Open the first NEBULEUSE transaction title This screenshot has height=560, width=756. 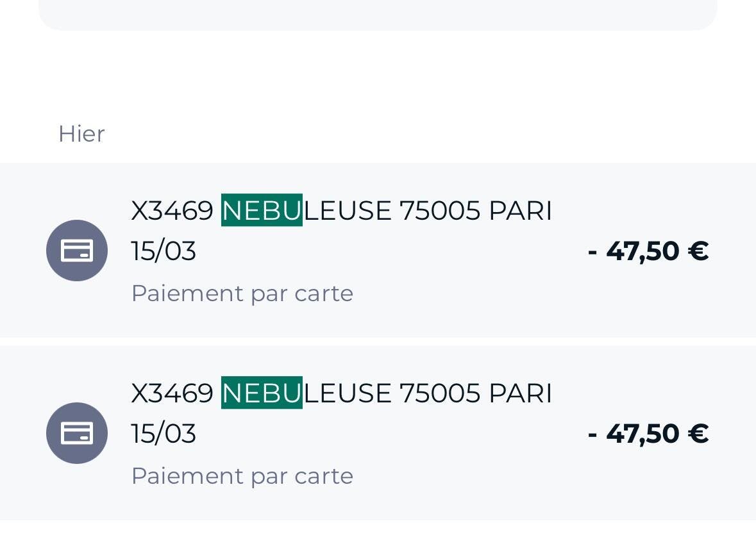[341, 211]
